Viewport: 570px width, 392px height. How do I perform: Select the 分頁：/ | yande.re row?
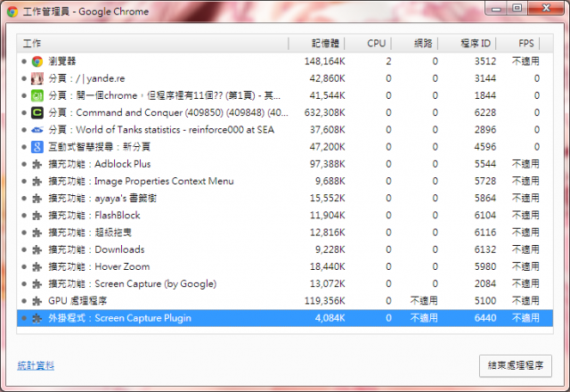[285, 78]
